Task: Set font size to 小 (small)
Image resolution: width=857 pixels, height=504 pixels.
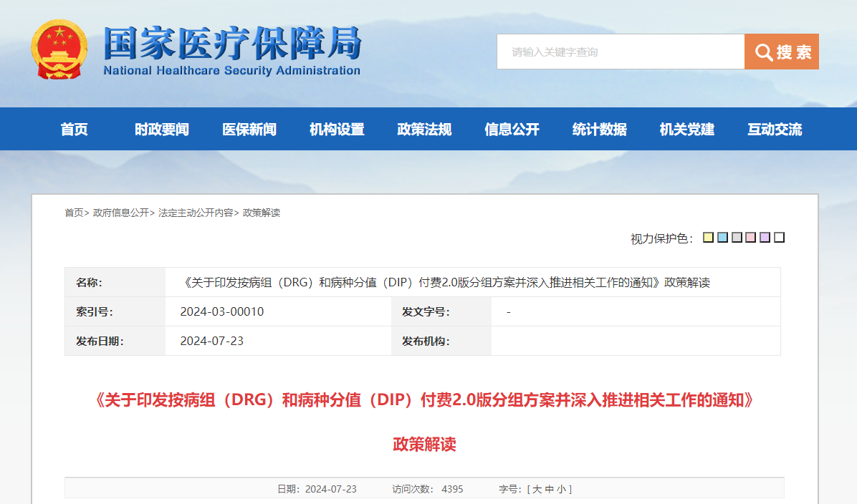Action: pyautogui.click(x=561, y=489)
